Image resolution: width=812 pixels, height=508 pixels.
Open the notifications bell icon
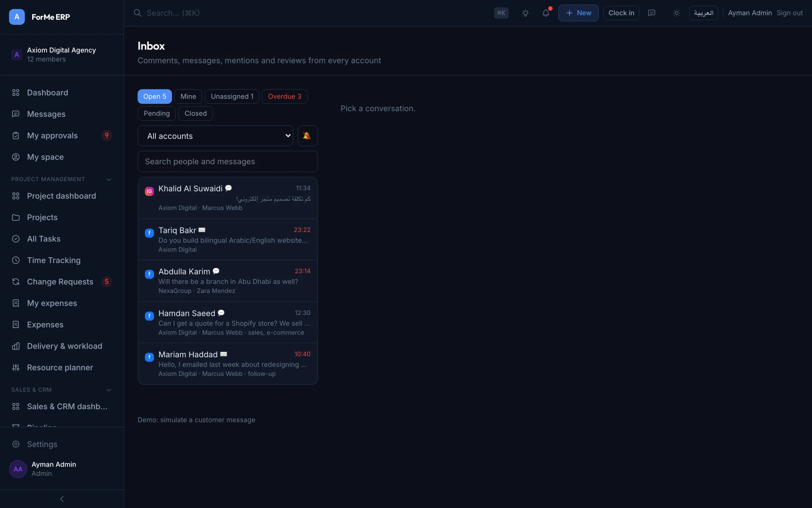click(546, 13)
